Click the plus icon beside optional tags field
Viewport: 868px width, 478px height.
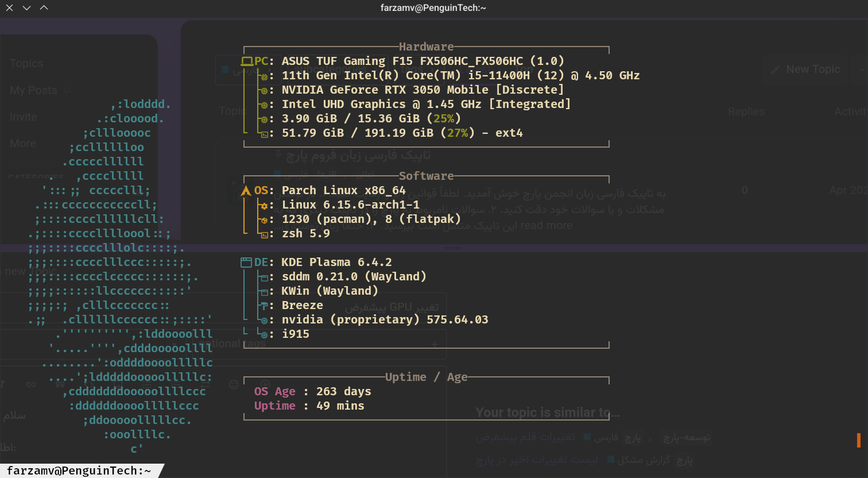pos(435,344)
